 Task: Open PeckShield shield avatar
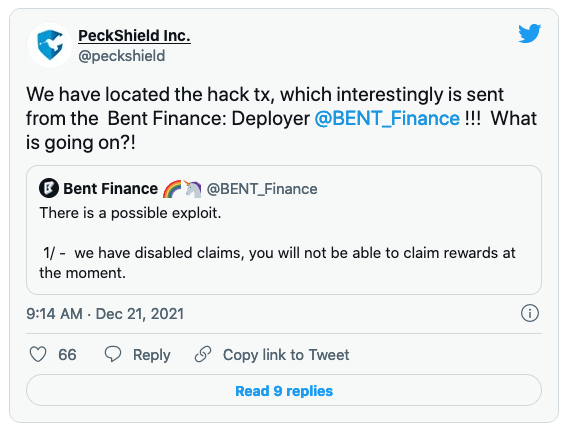pos(50,45)
